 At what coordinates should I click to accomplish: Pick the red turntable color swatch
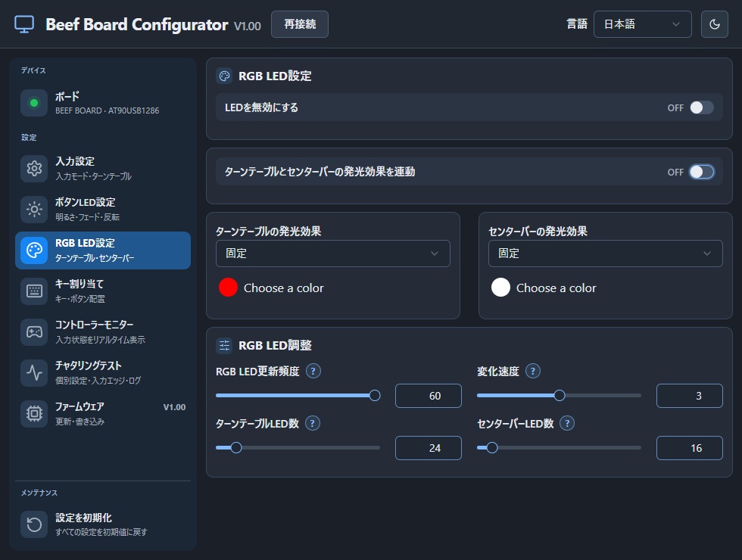(228, 288)
